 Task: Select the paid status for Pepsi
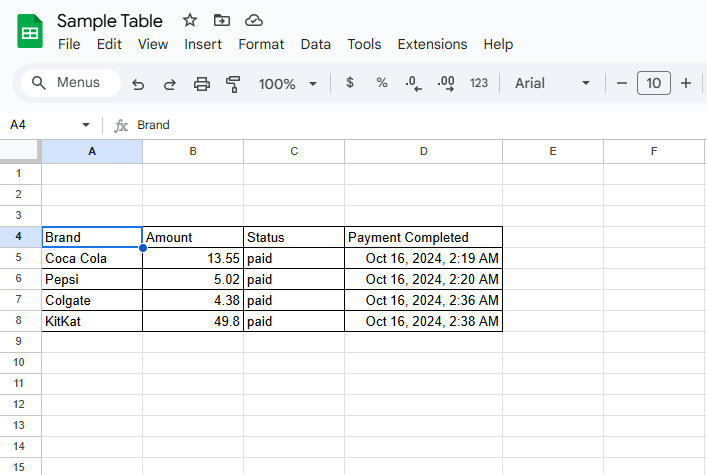(294, 279)
